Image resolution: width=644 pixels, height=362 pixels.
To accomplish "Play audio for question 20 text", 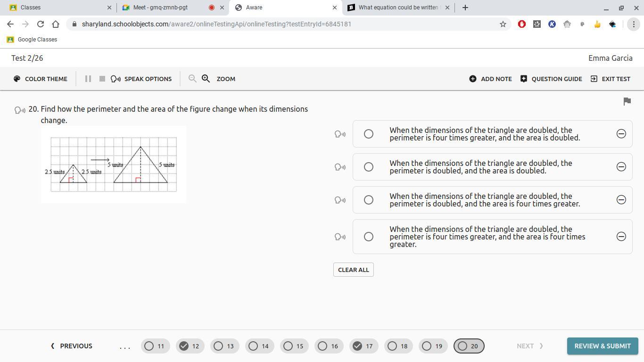I will (20, 110).
